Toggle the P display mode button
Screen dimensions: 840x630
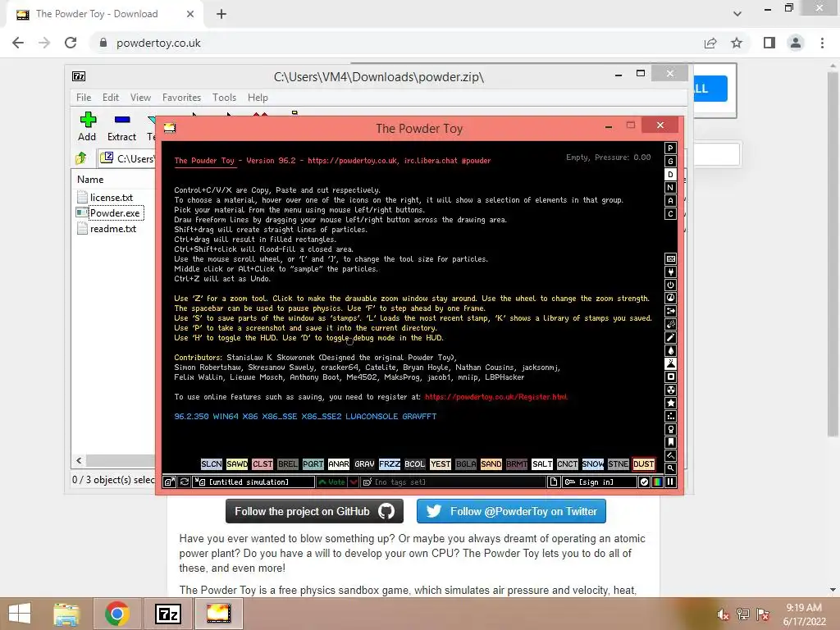670,148
